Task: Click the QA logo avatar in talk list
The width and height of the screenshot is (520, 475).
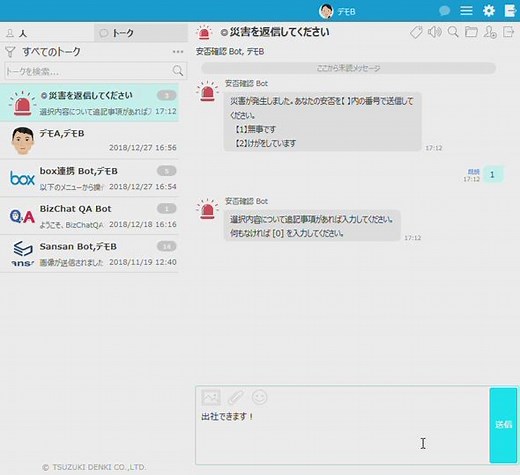Action: click(x=22, y=216)
